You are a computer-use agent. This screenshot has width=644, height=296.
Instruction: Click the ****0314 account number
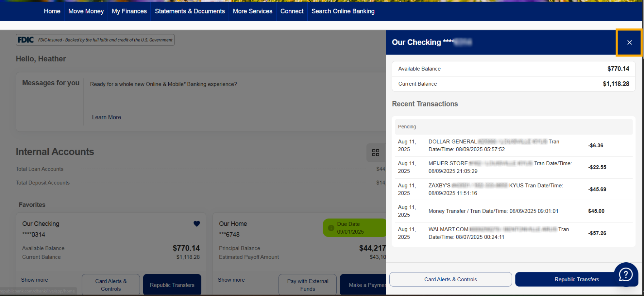coord(34,235)
